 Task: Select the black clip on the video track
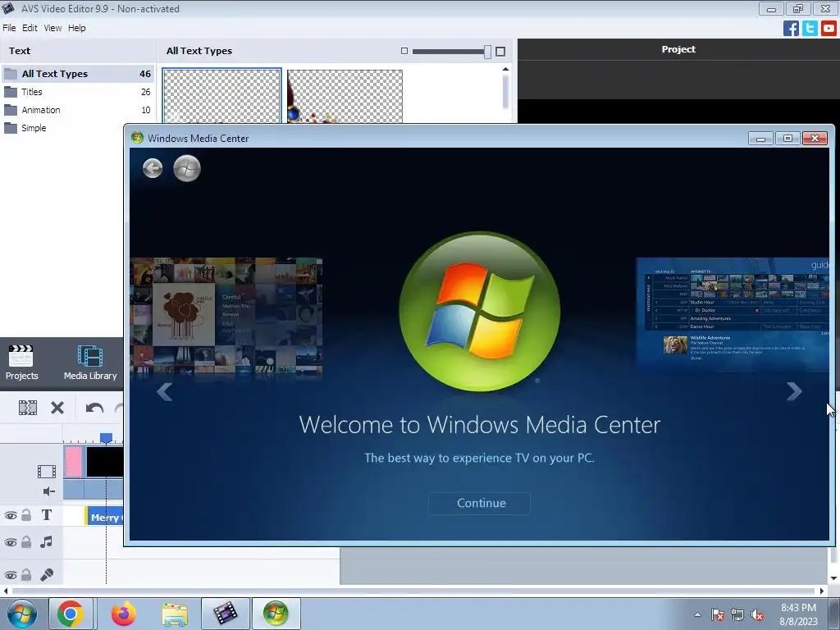pyautogui.click(x=105, y=461)
